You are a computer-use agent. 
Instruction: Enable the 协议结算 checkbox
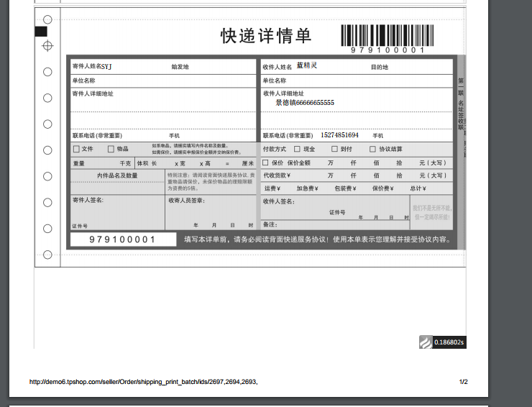(x=372, y=150)
